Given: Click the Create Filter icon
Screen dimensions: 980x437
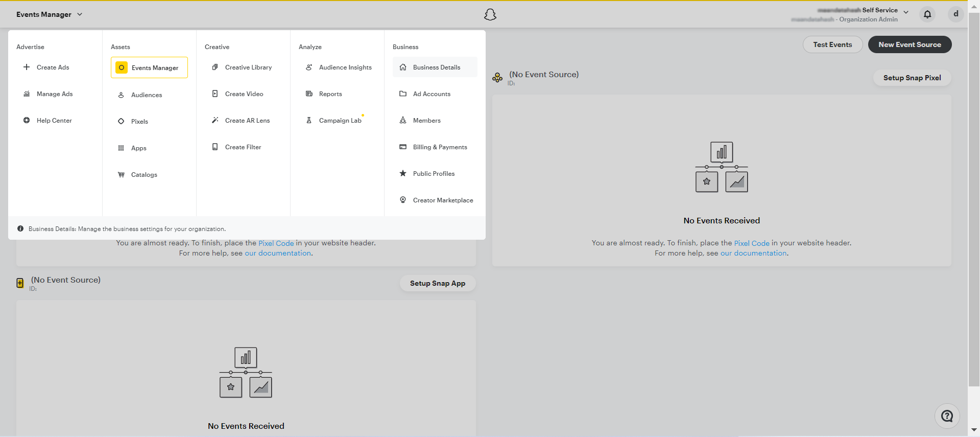Looking at the screenshot, I should coord(215,147).
